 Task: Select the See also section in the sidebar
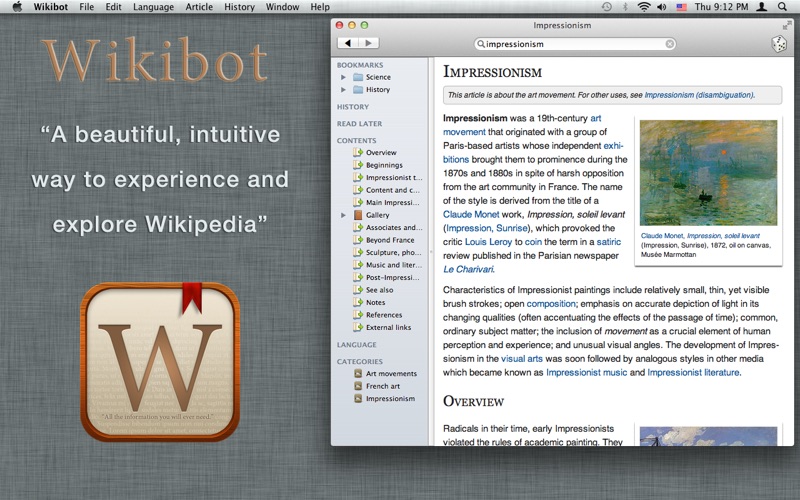tap(379, 290)
